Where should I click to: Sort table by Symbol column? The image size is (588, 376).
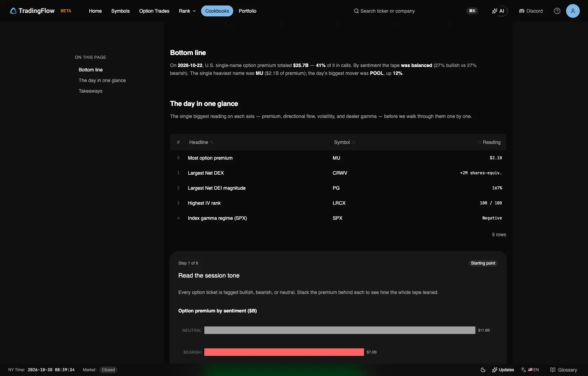[x=345, y=142]
